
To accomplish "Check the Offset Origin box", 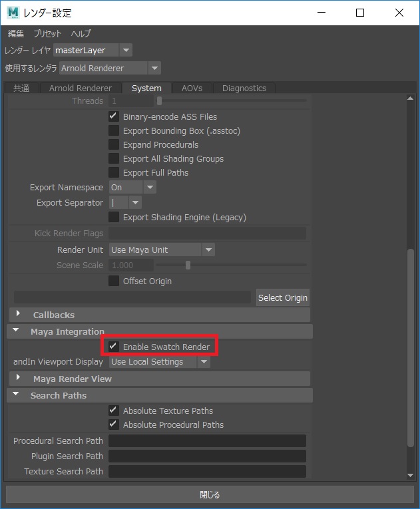I will (x=114, y=281).
